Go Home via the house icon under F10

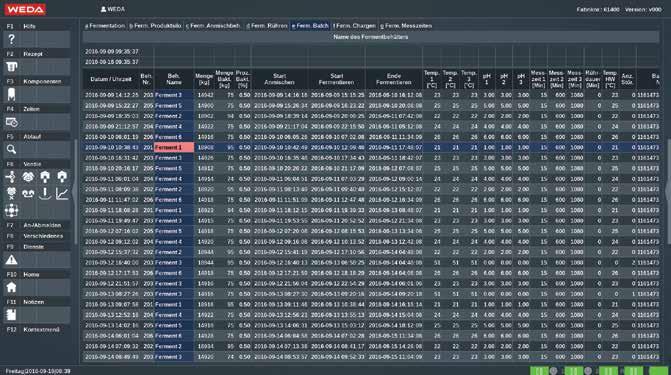coord(12,287)
